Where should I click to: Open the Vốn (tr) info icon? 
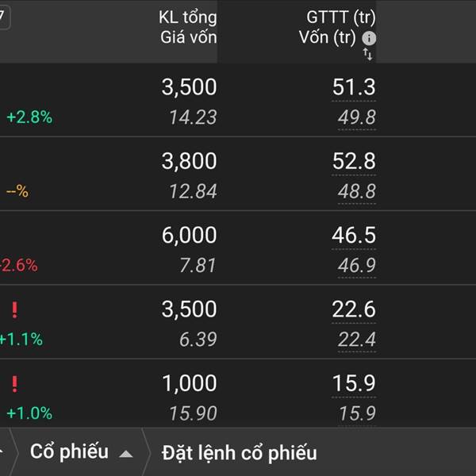coord(369,38)
